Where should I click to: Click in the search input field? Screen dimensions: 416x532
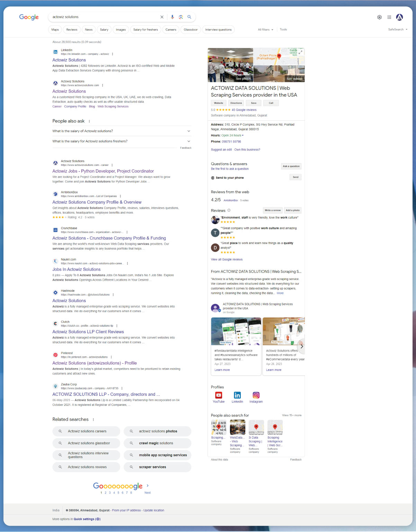click(104, 17)
